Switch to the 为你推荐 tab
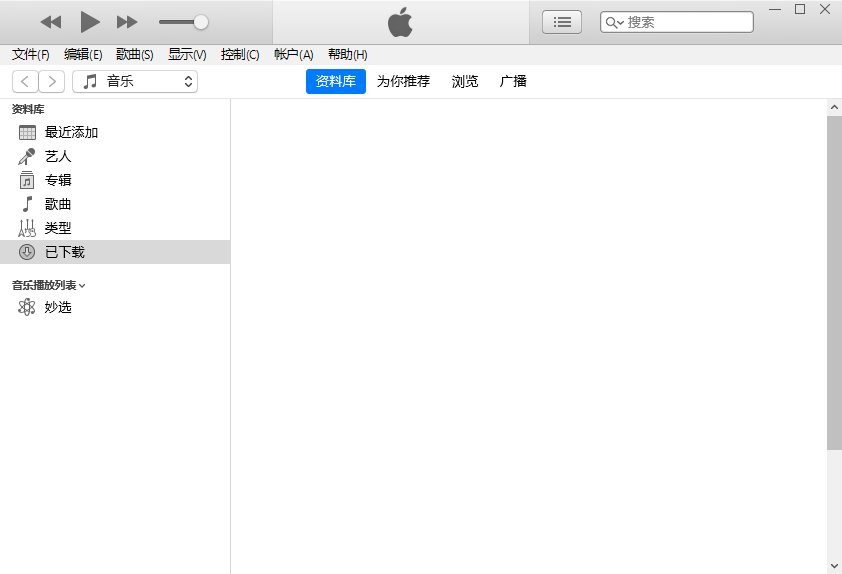This screenshot has width=842, height=574. coord(403,81)
